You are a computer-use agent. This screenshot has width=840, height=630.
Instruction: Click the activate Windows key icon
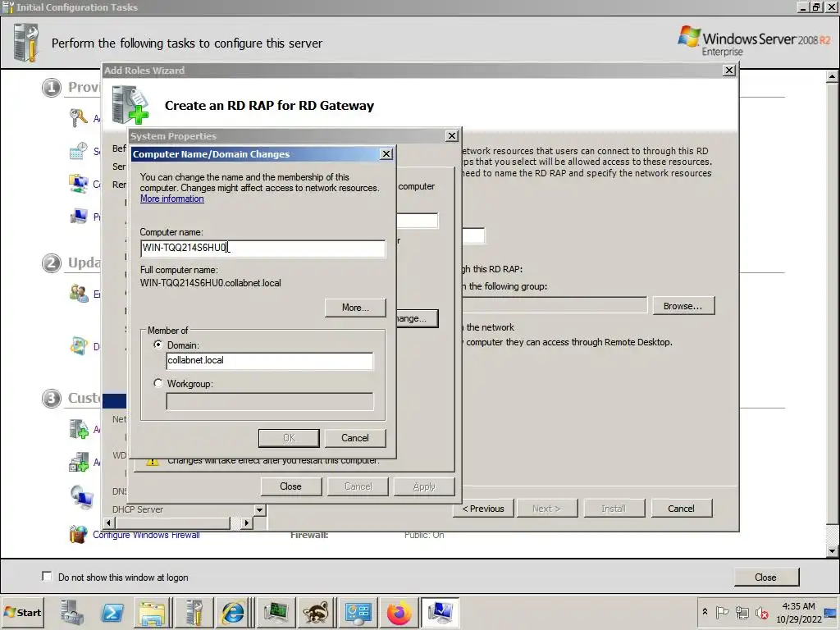tap(78, 117)
